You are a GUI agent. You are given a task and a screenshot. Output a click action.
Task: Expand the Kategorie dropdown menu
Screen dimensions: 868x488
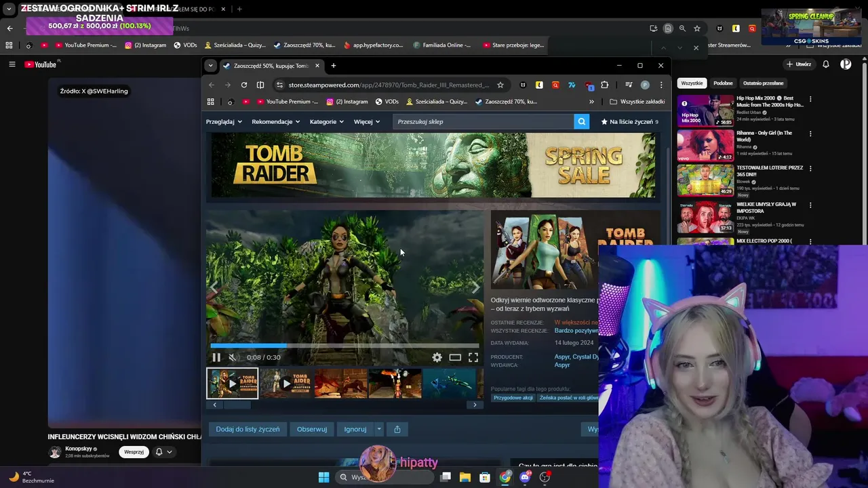(327, 121)
